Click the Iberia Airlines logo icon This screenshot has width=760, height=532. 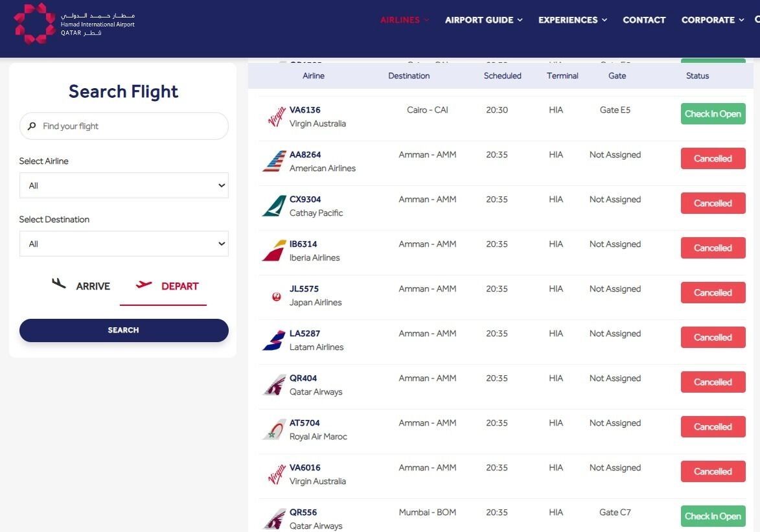click(274, 251)
